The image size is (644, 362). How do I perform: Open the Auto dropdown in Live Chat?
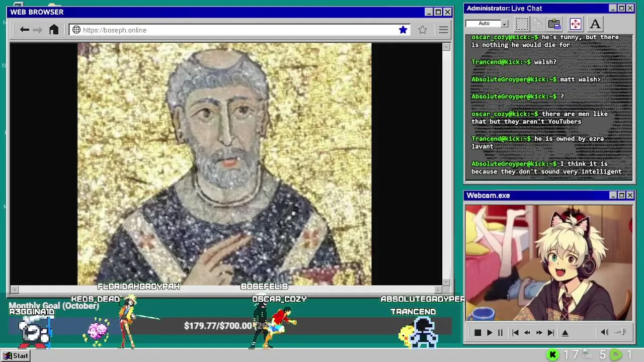[487, 24]
